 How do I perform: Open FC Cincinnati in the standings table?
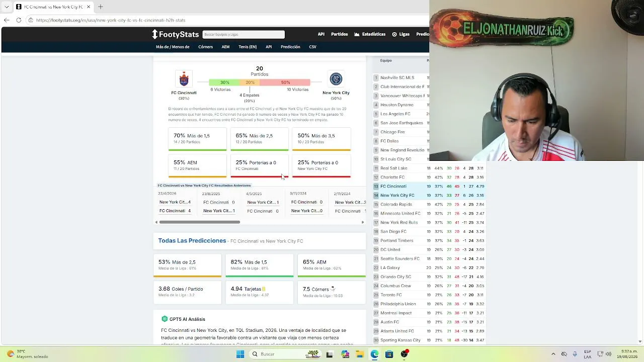(393, 187)
